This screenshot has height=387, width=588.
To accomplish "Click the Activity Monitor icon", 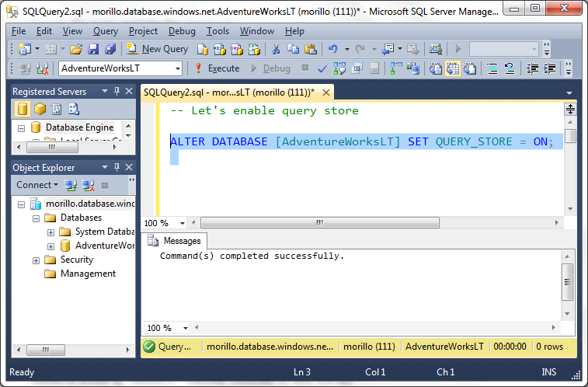I will 436,49.
